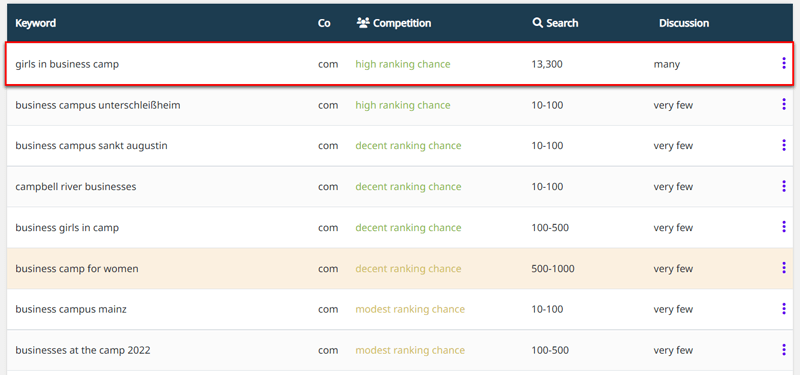
Task: Click the 500-1000 search volume cell
Action: pos(553,268)
